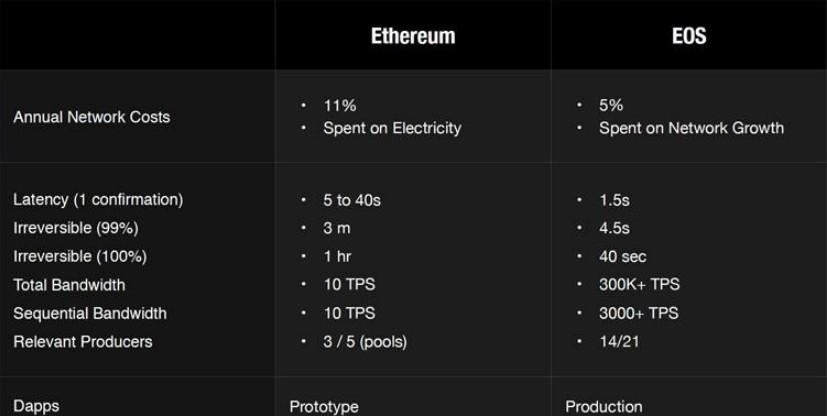The width and height of the screenshot is (827, 416).
Task: Click Spent on Network Growth text
Action: pyautogui.click(x=691, y=128)
